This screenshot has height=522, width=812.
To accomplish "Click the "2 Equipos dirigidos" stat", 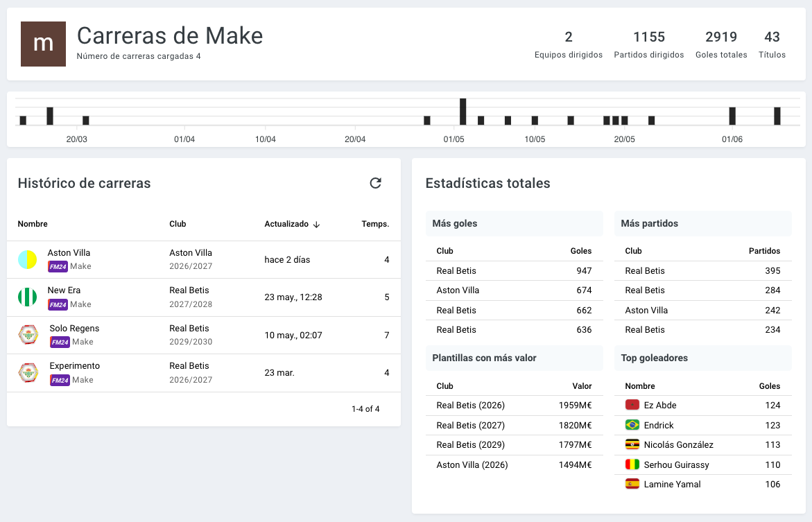I will (569, 44).
